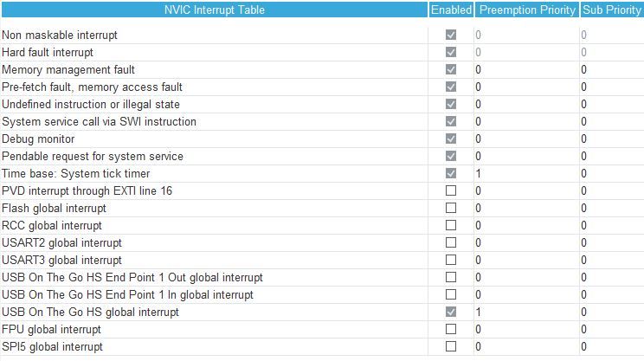Click the Sub Priority column header
The height and width of the screenshot is (361, 644).
point(612,10)
